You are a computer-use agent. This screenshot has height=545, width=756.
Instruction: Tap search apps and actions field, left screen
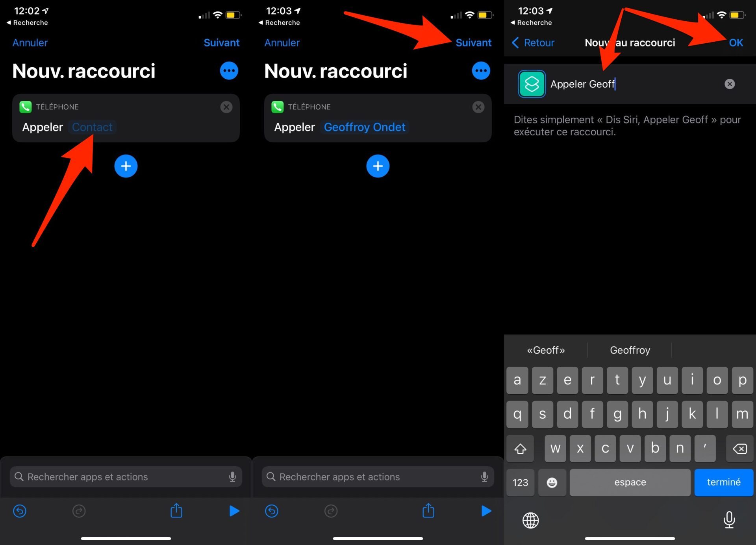pos(126,477)
